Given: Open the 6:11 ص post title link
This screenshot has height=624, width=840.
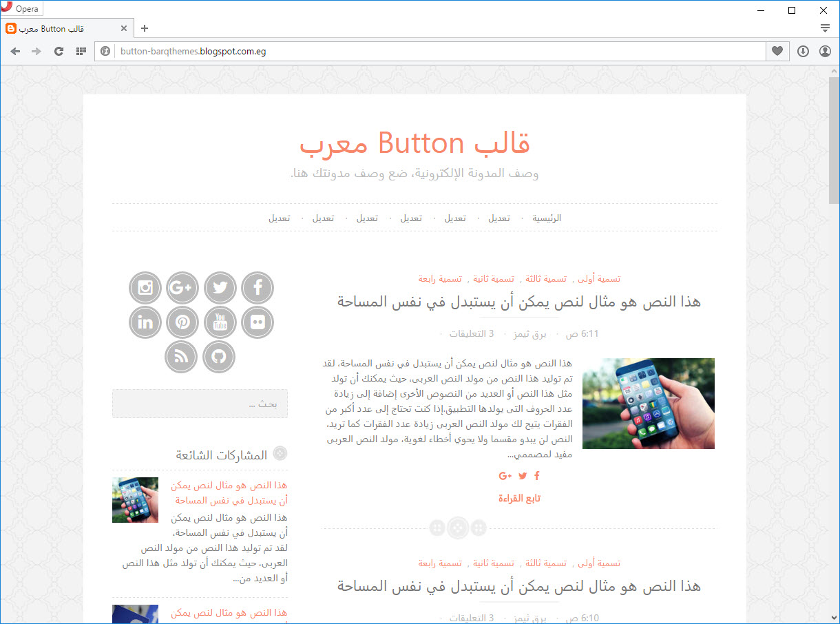Looking at the screenshot, I should [518, 302].
